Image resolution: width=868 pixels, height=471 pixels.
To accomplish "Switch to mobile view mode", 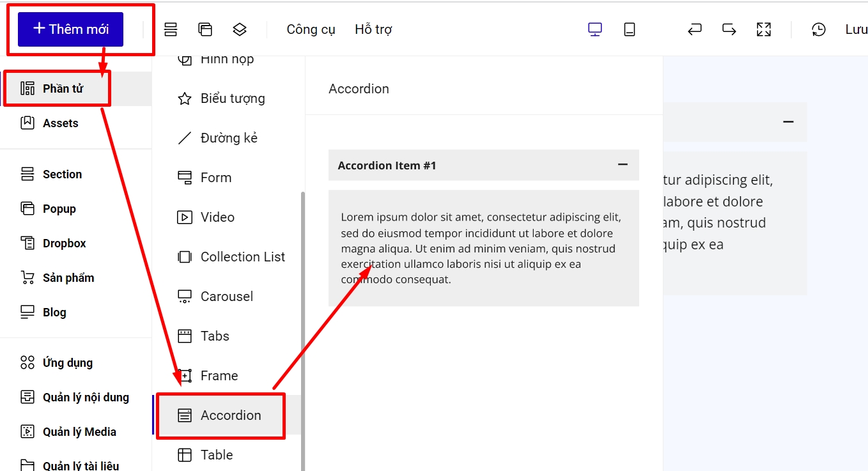I will 630,29.
